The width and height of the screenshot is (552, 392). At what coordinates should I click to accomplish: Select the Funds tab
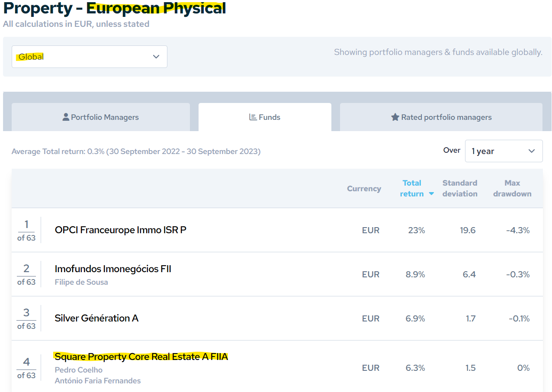(265, 117)
